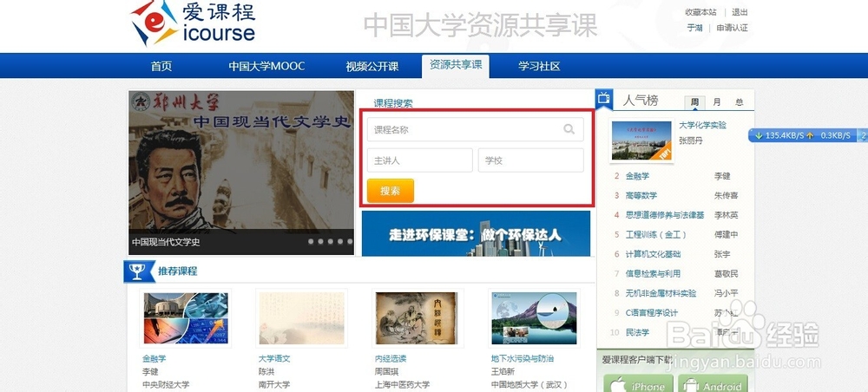The image size is (868, 392).
Task: Click the 爱课程 icourse logo
Action: point(193,23)
